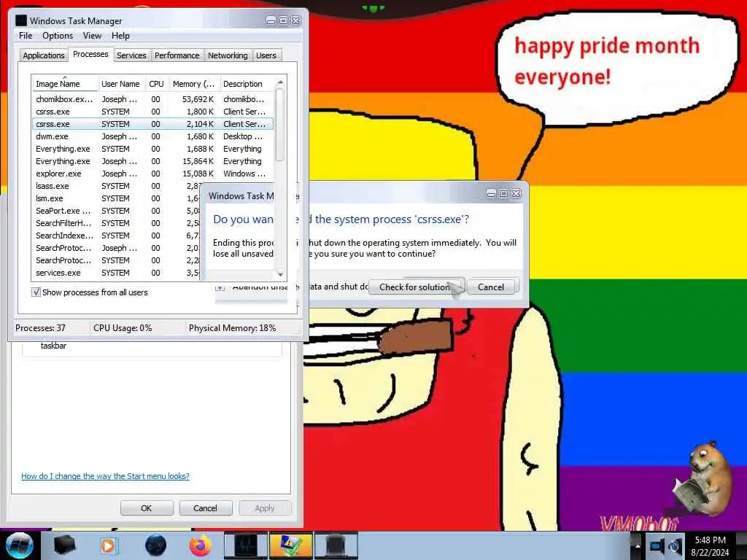747x560 pixels.
Task: Click OK in the properties dialog
Action: (x=146, y=508)
